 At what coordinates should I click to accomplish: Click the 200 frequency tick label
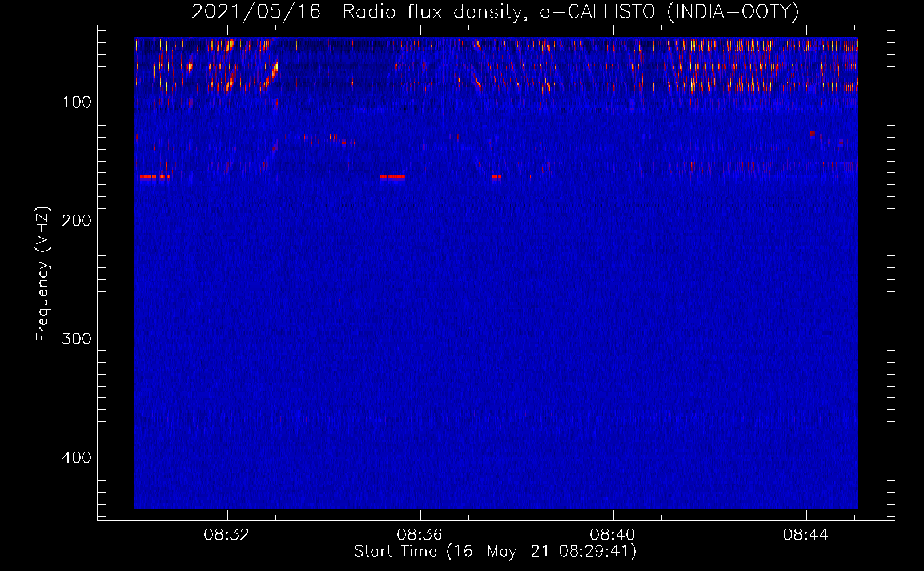(77, 220)
